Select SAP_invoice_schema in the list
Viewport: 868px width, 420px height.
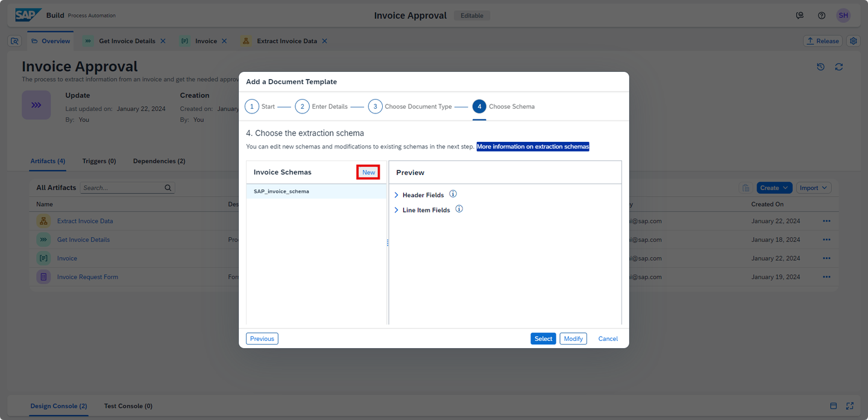point(316,191)
